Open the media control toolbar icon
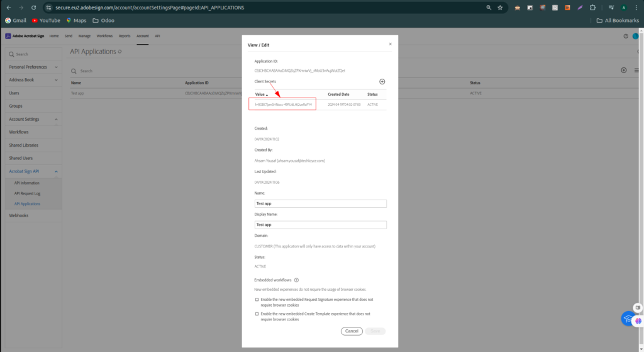Screen dimensions: 644x352 pyautogui.click(x=611, y=8)
